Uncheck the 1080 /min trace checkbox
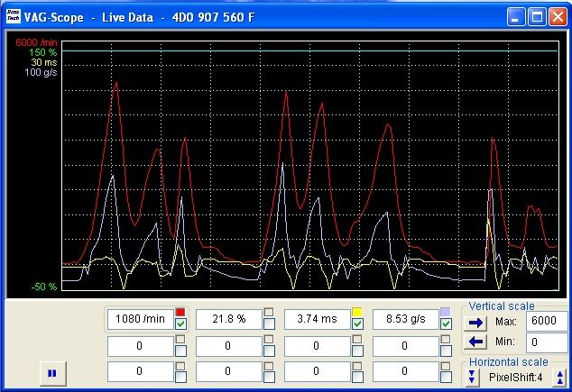The image size is (572, 392). click(x=180, y=324)
